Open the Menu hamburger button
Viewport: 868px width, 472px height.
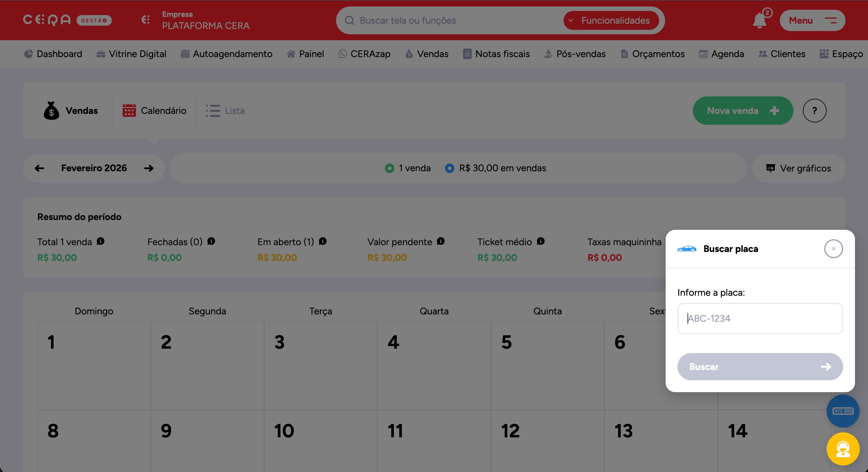tap(812, 20)
